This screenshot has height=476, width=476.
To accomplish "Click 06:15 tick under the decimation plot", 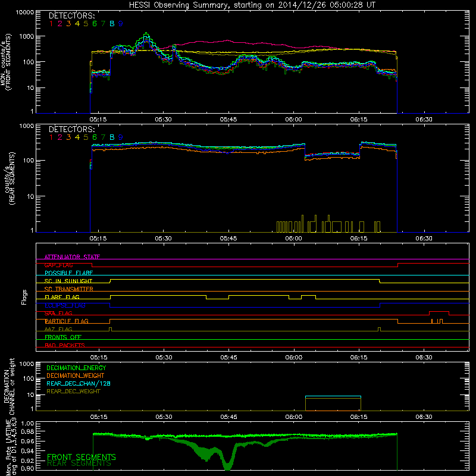I will coord(359,417).
